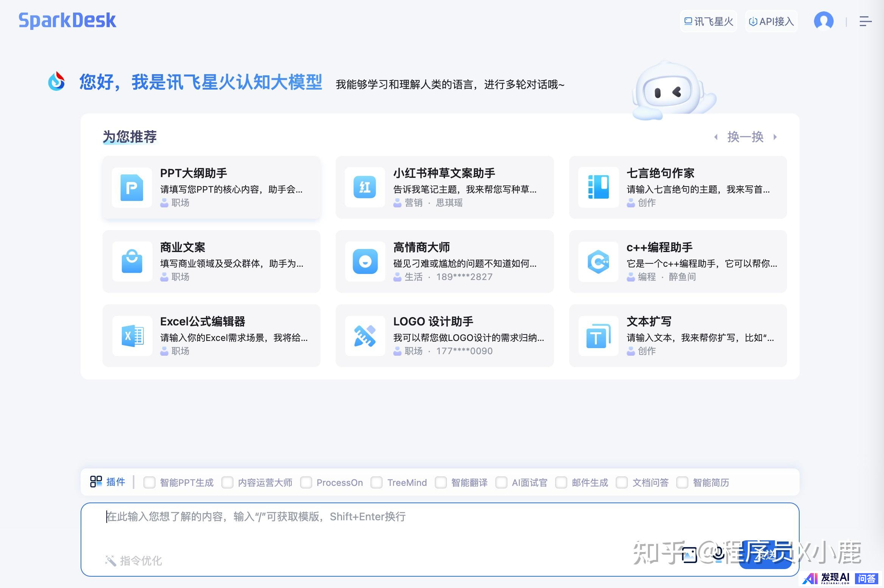Click the image upload icon
Viewport: 884px width, 588px height.
coord(689,555)
